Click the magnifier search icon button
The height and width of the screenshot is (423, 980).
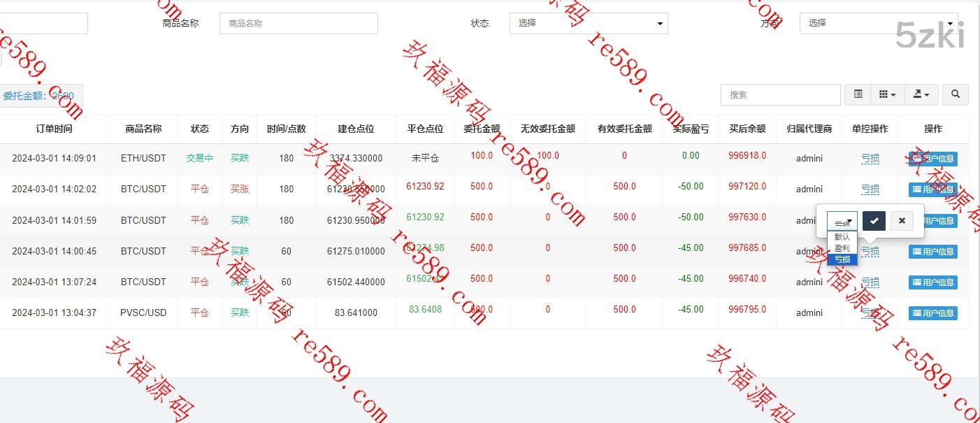(x=955, y=94)
